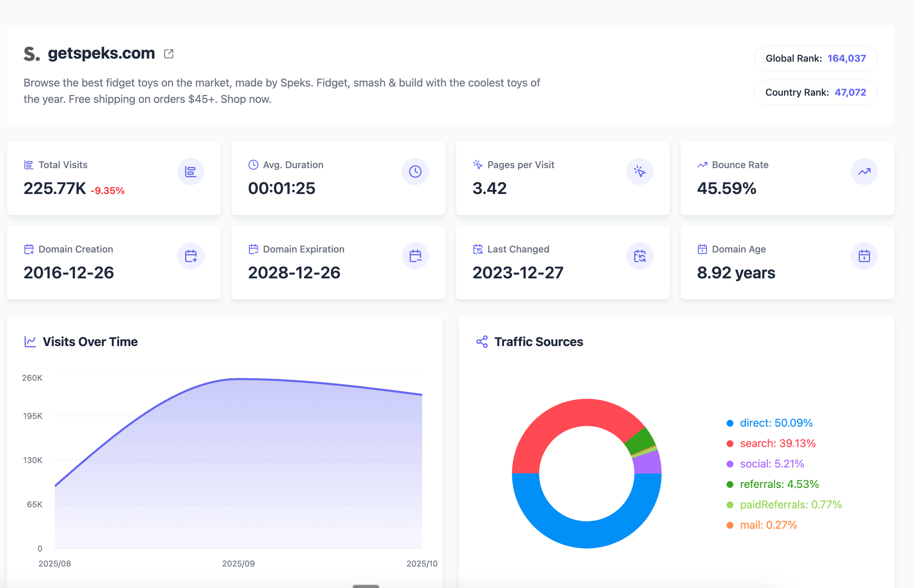
Task: Click the Country Rank 47,072 badge
Action: point(815,92)
